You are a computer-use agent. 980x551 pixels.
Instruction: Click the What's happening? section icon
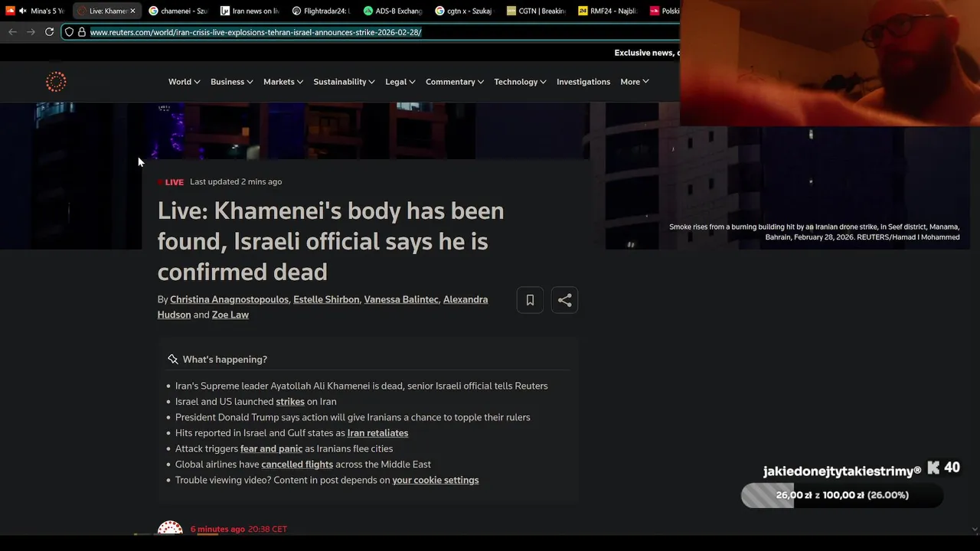[x=173, y=359]
